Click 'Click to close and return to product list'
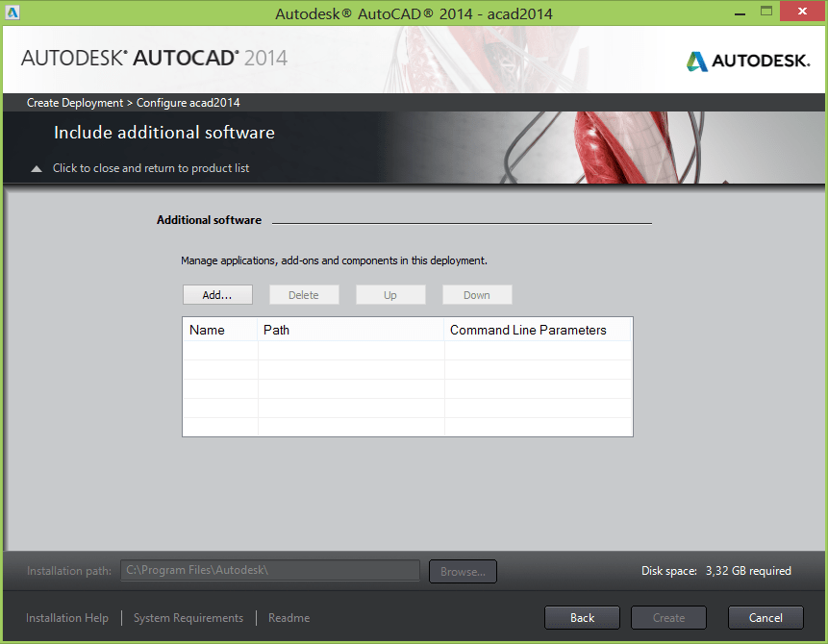The width and height of the screenshot is (828, 644). pos(151,168)
